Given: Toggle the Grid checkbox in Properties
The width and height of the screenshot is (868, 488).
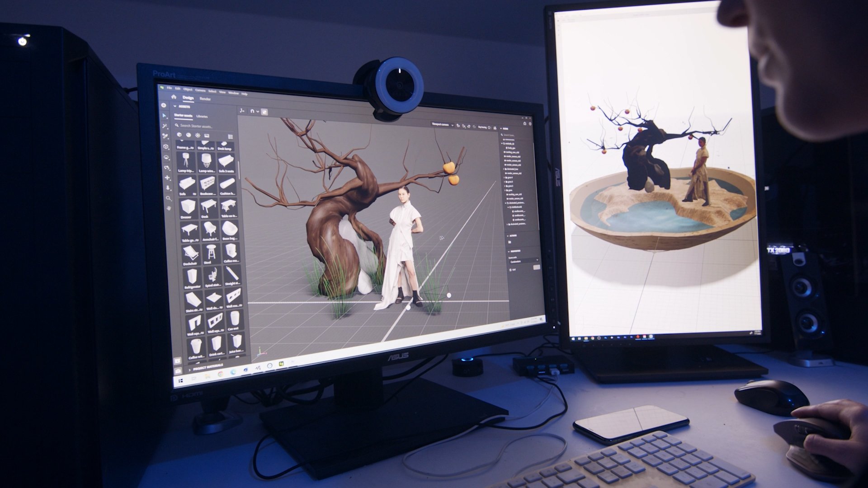Looking at the screenshot, I should pyautogui.click(x=511, y=269).
